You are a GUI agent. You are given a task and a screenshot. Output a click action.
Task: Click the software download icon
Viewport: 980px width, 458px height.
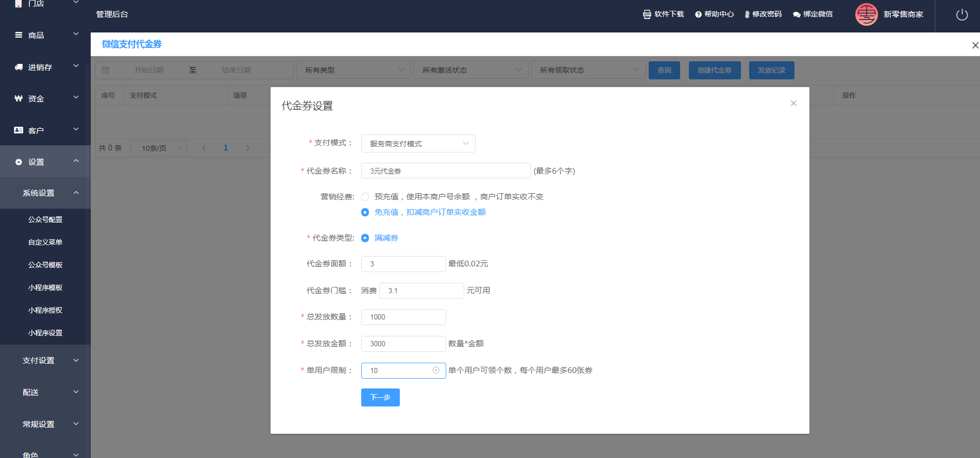point(647,14)
